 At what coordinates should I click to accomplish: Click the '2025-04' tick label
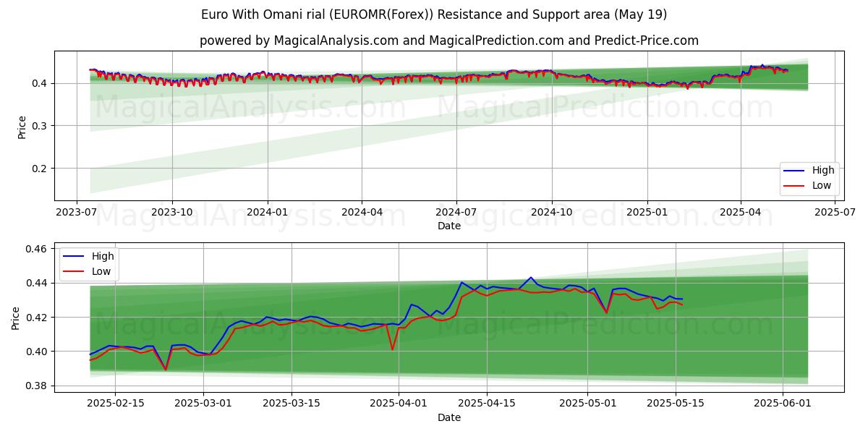(x=741, y=213)
